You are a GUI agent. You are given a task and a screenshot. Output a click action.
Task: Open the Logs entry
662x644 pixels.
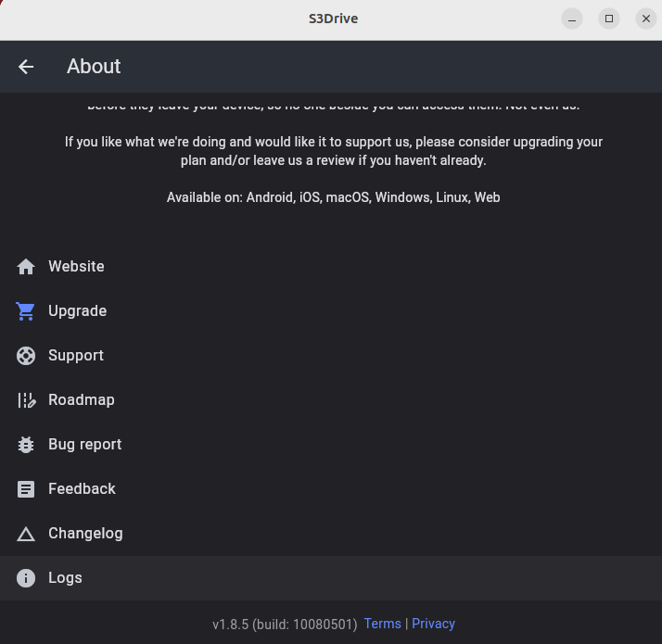coord(331,578)
